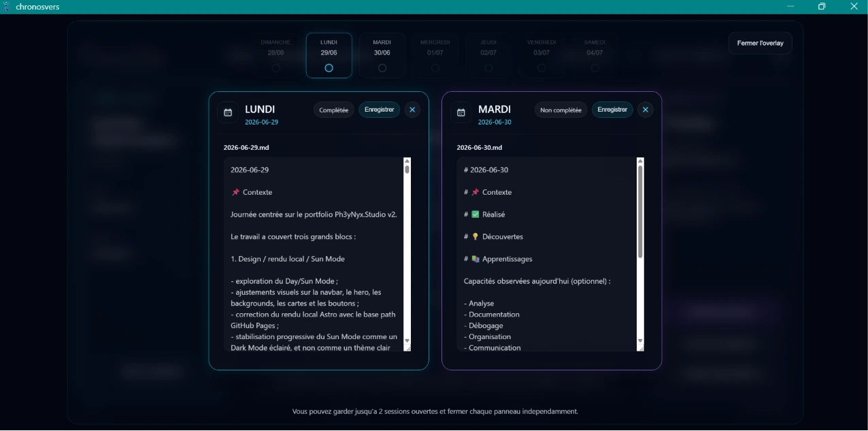
Task: Click 'Le travail a couvert trois grands blocs' line
Action: point(293,237)
